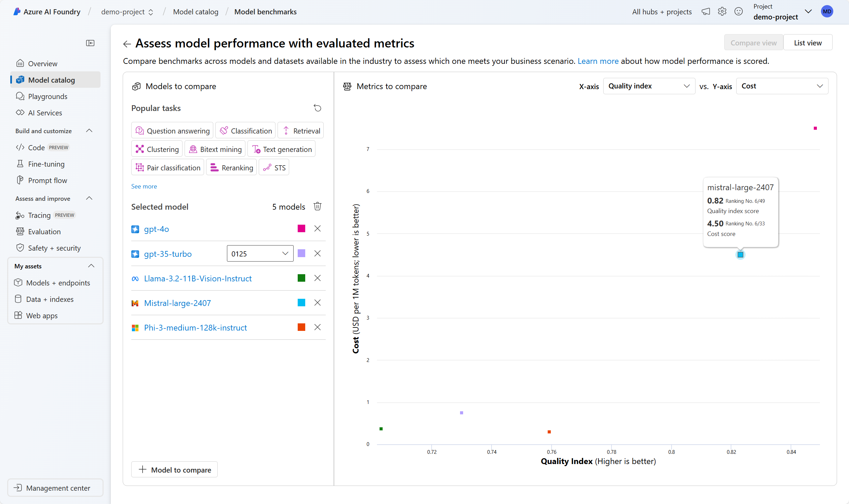Screen dimensions: 849x504
Task: Open gpt-35-turbo version 0125 dropdown
Action: (260, 254)
